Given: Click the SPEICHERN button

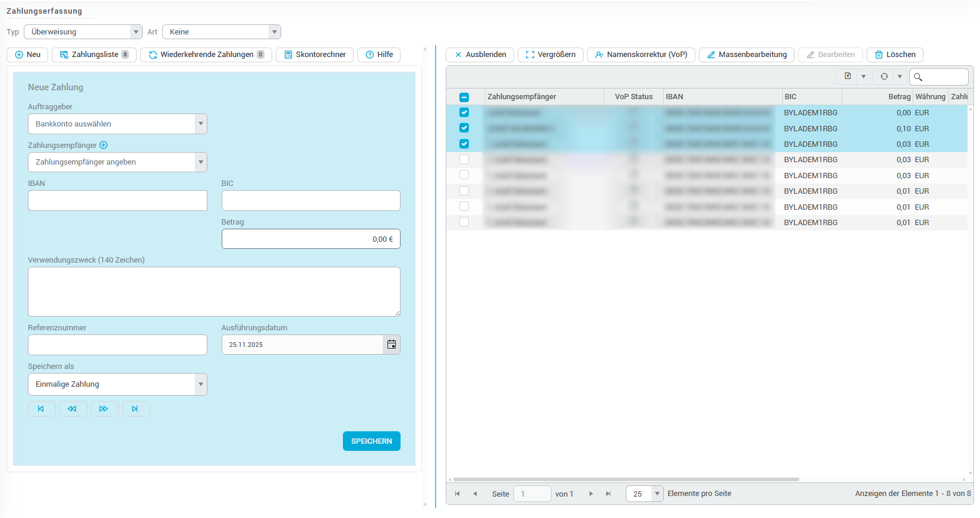Looking at the screenshot, I should click(x=371, y=441).
